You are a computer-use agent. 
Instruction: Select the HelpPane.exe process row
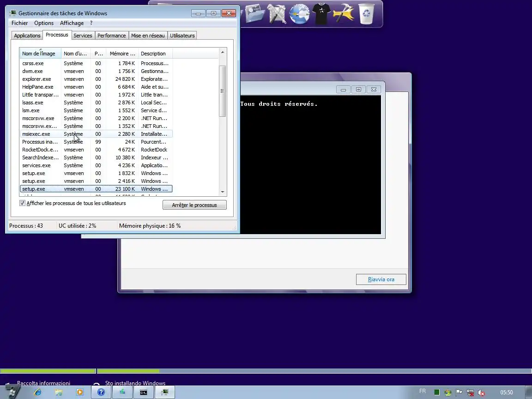pos(96,87)
